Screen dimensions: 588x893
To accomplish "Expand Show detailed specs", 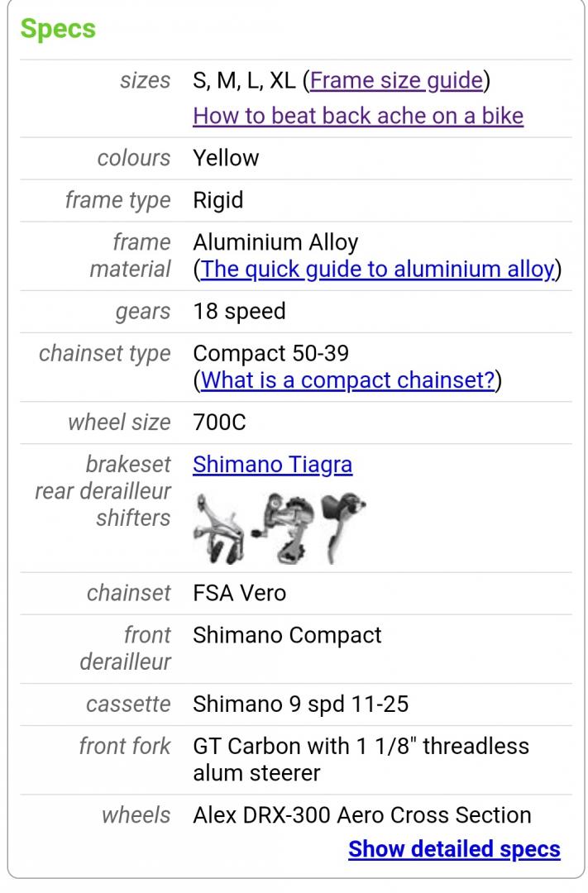I will pyautogui.click(x=454, y=848).
